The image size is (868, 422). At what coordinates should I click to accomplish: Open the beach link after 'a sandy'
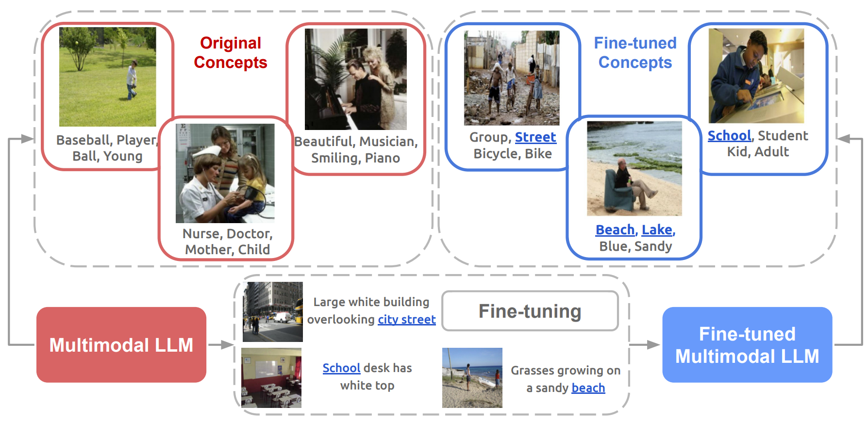[x=588, y=388]
